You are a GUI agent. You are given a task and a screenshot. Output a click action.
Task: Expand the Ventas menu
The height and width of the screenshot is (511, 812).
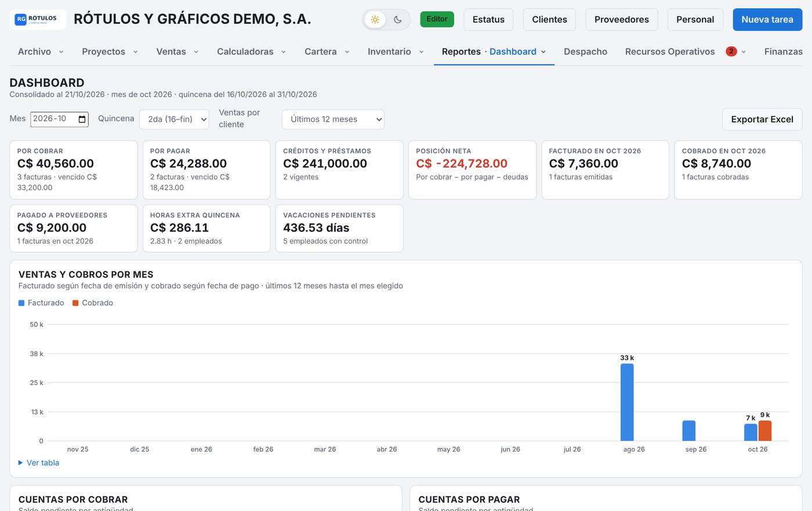[177, 52]
